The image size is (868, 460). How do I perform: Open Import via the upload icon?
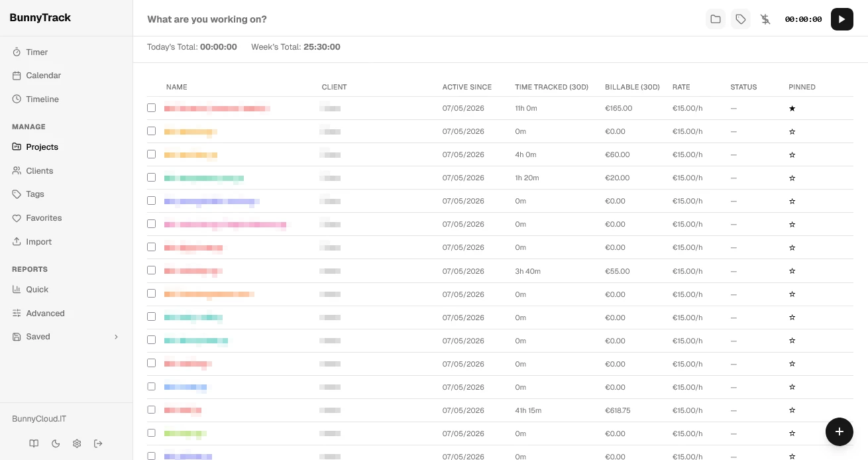click(x=17, y=242)
